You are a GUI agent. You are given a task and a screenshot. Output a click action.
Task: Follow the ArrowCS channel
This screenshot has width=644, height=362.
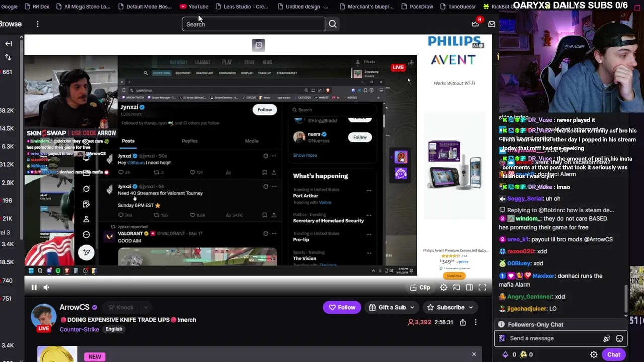point(342,307)
